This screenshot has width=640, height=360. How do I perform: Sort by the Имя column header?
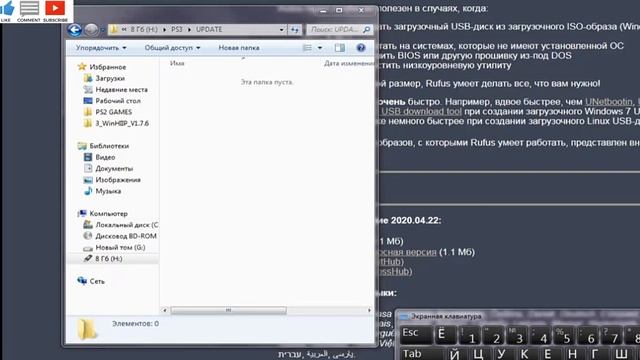coord(177,63)
